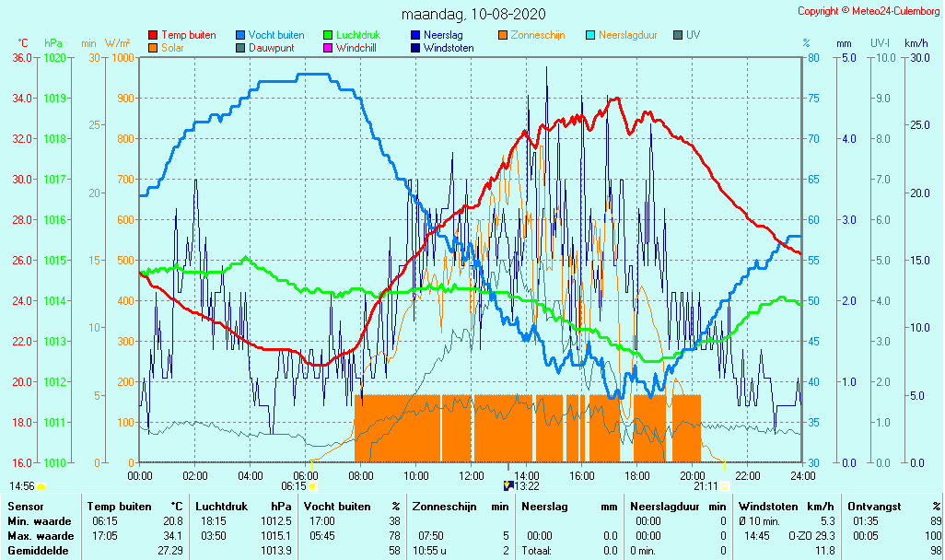Screen dimensions: 945x560
Task: Click the moon icon at 13:22
Action: point(507,485)
